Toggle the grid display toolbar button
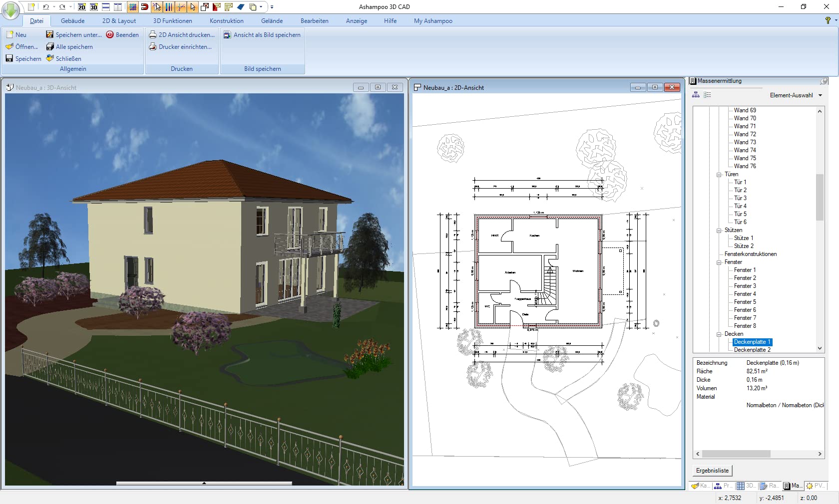Viewport: 839px width, 504px height. [x=132, y=7]
